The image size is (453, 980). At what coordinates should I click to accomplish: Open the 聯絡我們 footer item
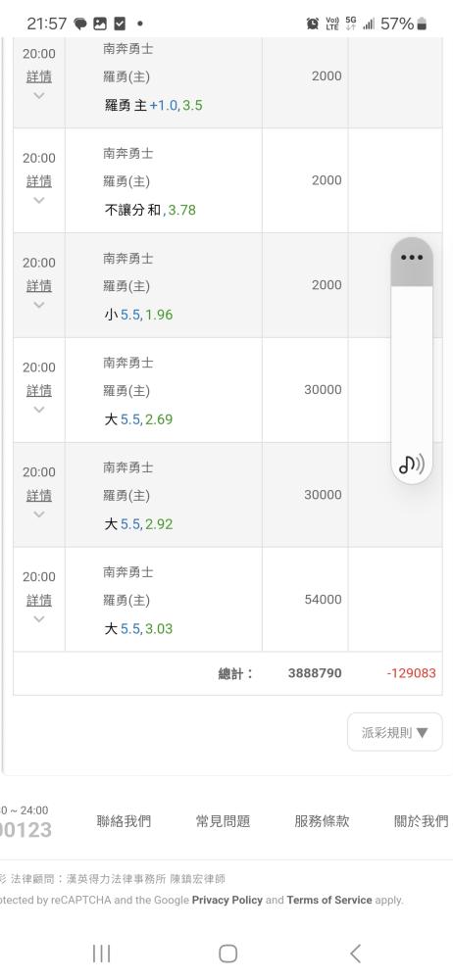pos(124,820)
